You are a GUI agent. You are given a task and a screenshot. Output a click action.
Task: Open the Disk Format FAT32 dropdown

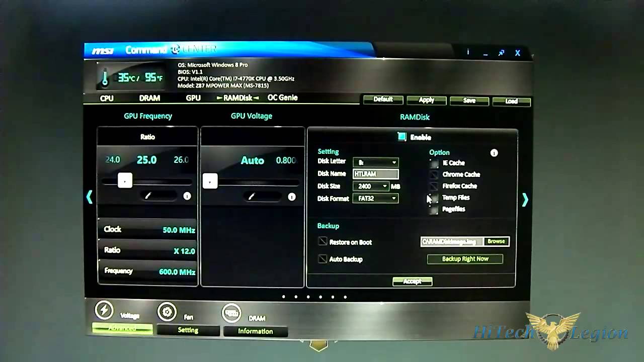(x=376, y=198)
